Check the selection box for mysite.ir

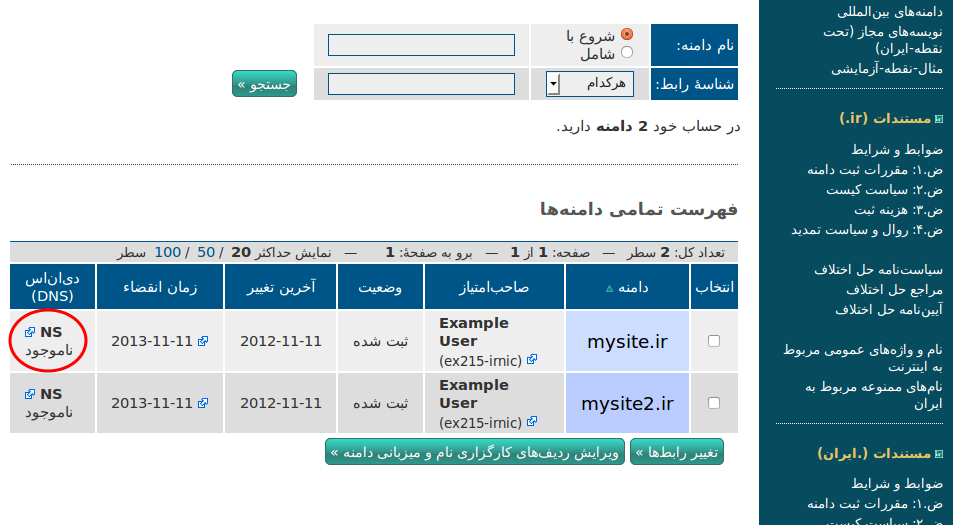pos(714,341)
